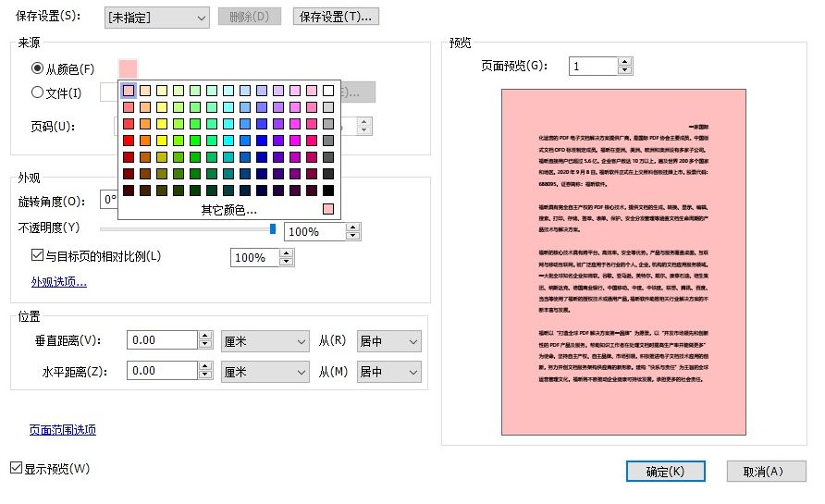Select the highlighted lightest pink swatch top-left
The height and width of the screenshot is (504, 825).
[129, 91]
